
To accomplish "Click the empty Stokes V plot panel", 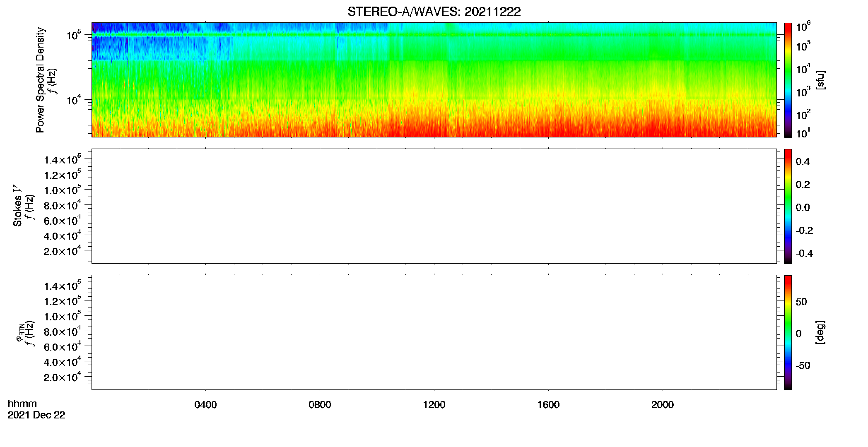I will point(434,206).
